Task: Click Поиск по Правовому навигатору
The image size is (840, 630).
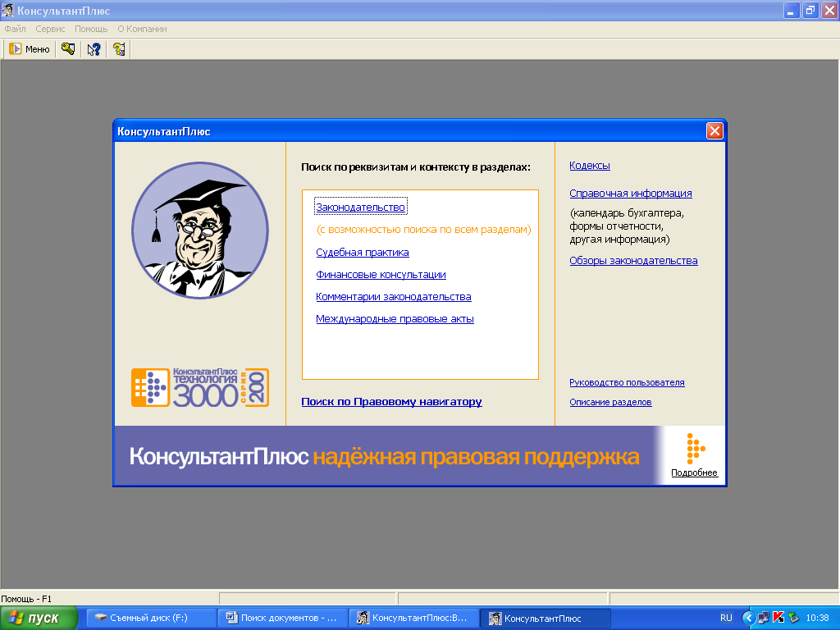Action: tap(391, 402)
